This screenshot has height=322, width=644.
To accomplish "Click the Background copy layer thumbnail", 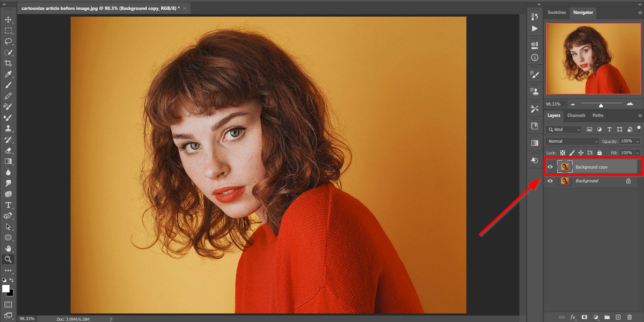I will [x=565, y=167].
